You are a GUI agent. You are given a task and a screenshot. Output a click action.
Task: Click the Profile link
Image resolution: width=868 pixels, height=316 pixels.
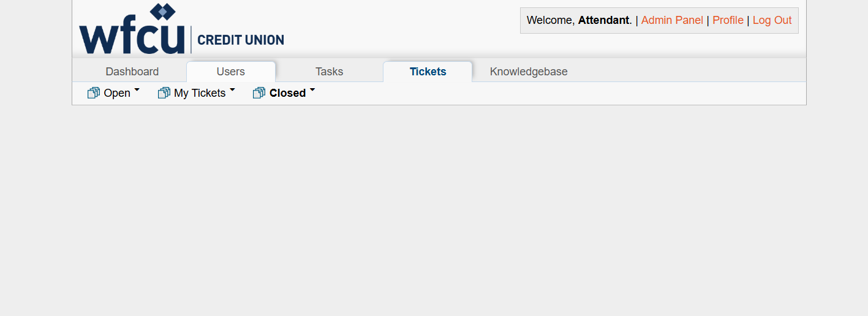click(x=728, y=20)
